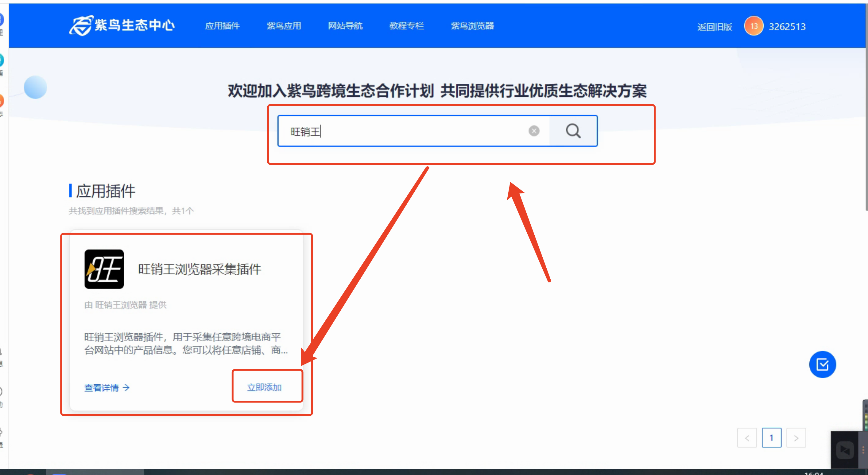Select 紫鸟浏览器 in the header
The height and width of the screenshot is (475, 868).
point(472,26)
